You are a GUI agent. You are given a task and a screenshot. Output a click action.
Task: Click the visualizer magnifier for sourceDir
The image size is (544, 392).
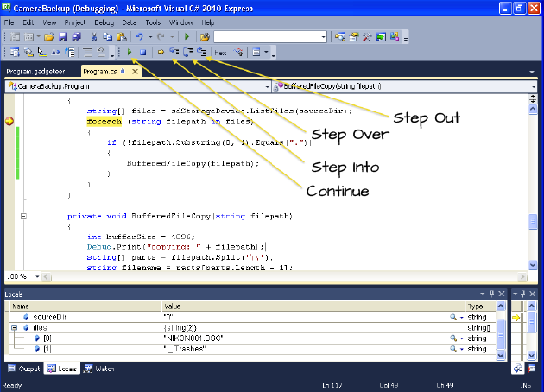453,317
